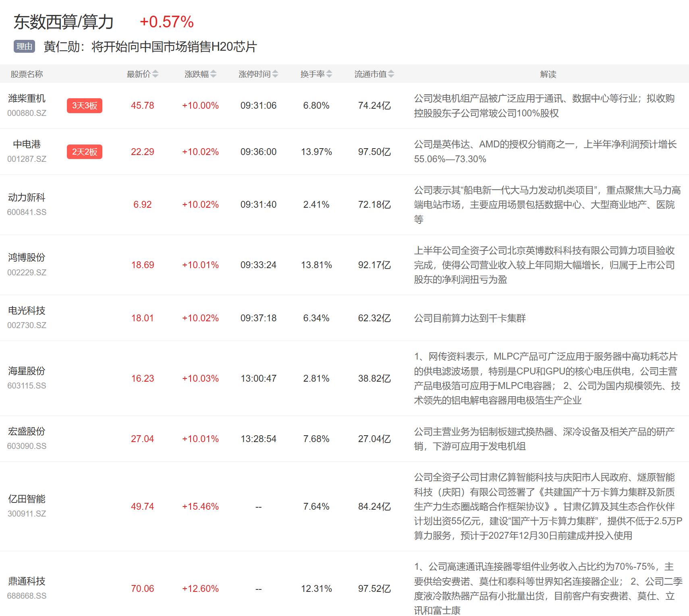This screenshot has width=689, height=616.
Task: Click the 股票名称 column header
Action: click(x=27, y=74)
